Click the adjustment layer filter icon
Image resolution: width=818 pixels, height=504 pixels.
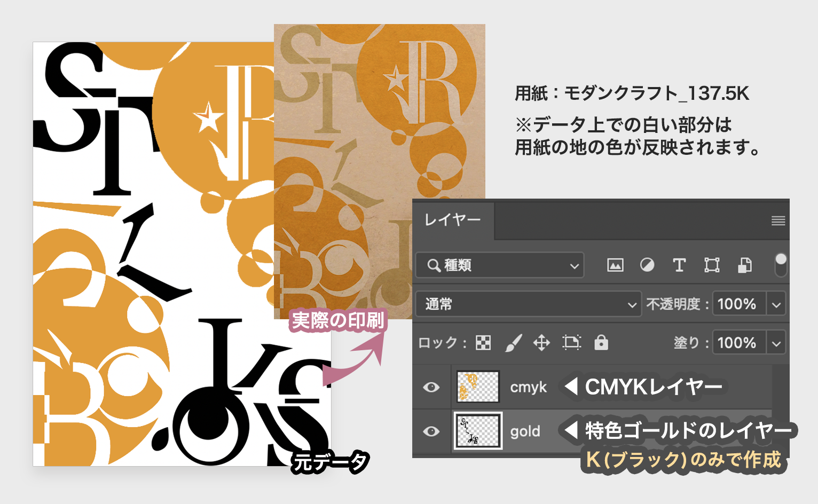pos(647,265)
